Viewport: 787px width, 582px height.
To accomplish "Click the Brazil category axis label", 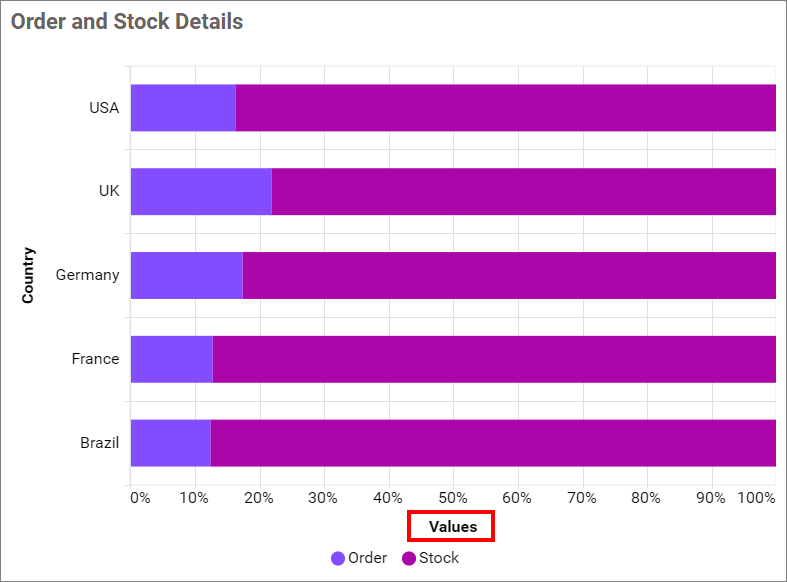I will pyautogui.click(x=100, y=443).
